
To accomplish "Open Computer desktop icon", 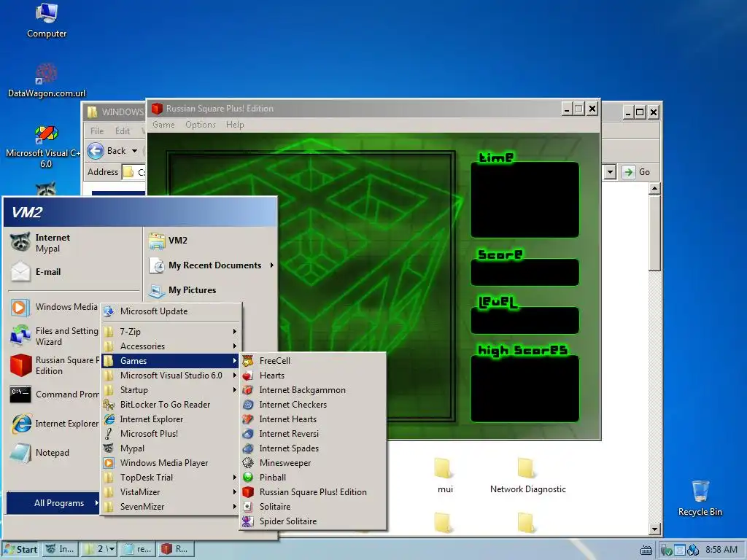I will tap(46, 20).
